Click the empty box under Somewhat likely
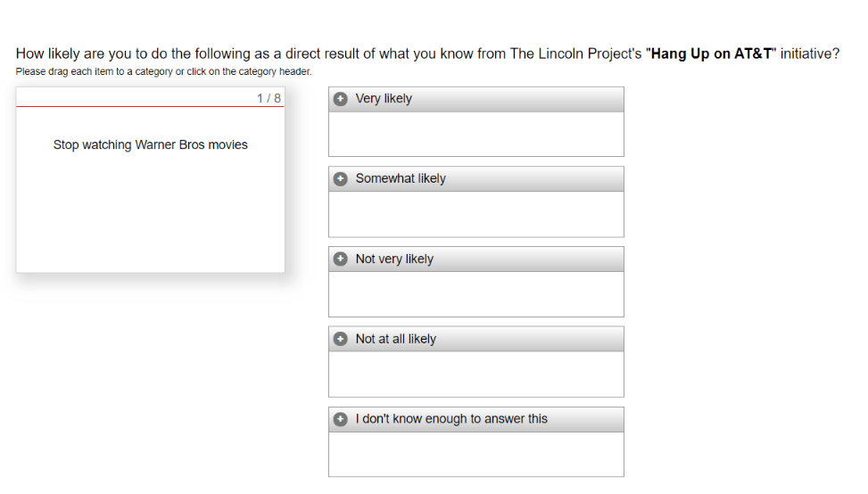The width and height of the screenshot is (868, 494). 475,214
